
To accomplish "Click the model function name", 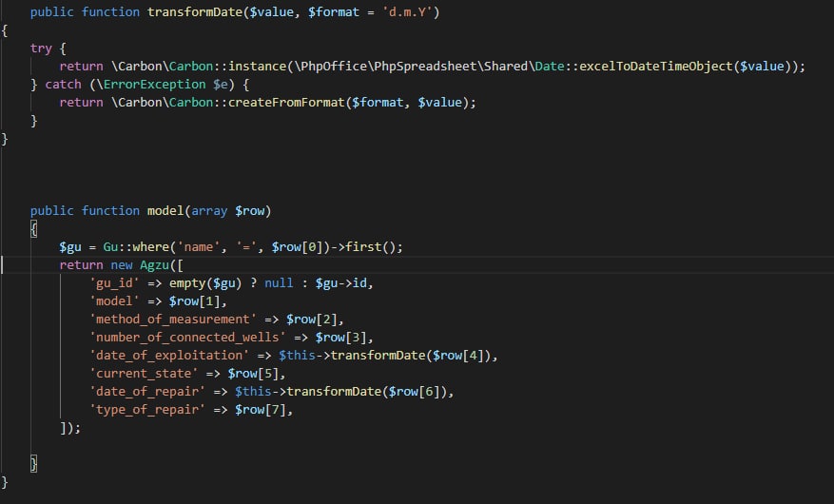I will click(x=165, y=211).
